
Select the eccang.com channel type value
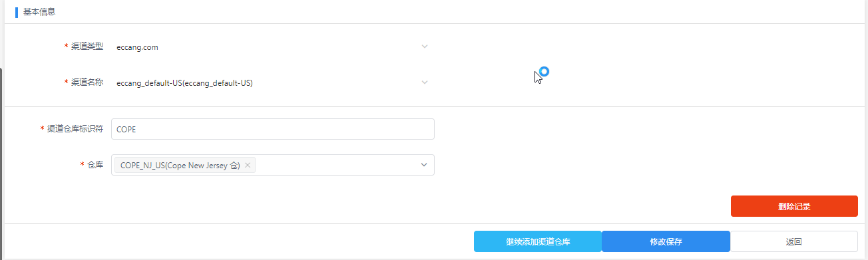click(137, 47)
